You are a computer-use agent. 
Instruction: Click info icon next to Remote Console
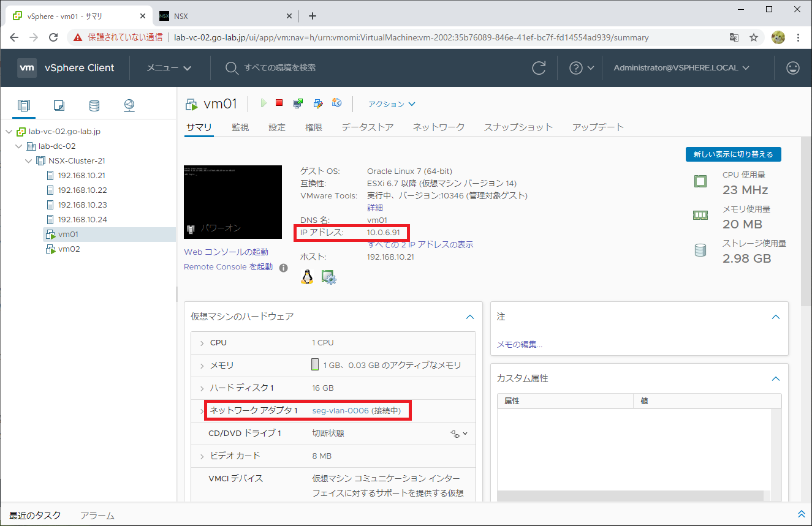(x=283, y=268)
